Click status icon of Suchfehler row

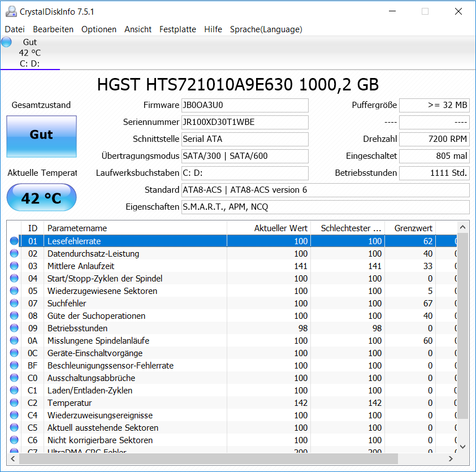tap(14, 303)
